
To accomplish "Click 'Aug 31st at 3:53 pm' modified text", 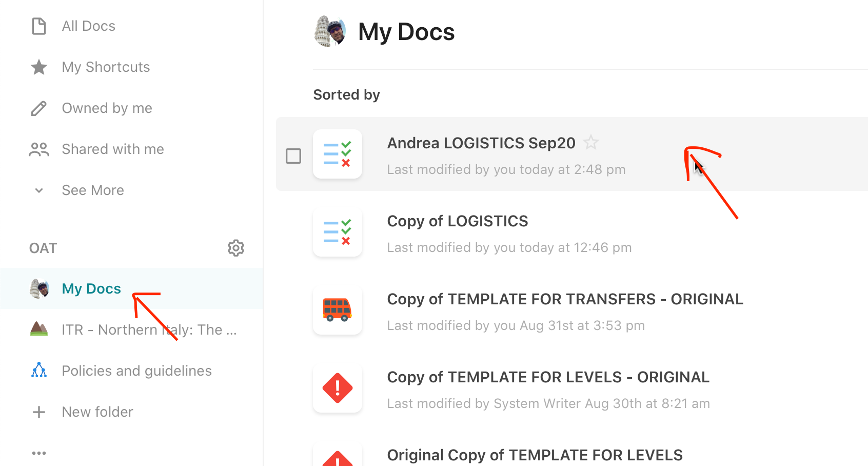I will [x=582, y=326].
